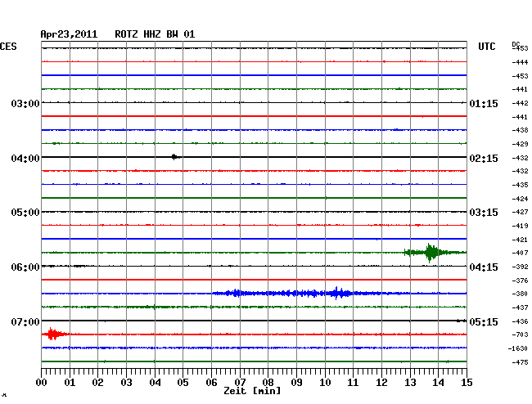This screenshot has height=404, width=532.
Task: Click the 05:00 local time label
Action: coord(25,213)
